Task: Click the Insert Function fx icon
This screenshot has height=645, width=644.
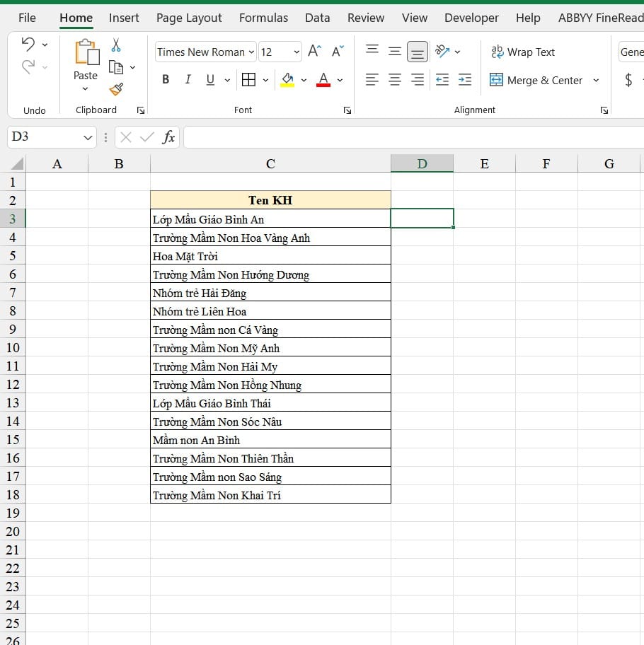Action: pos(168,137)
